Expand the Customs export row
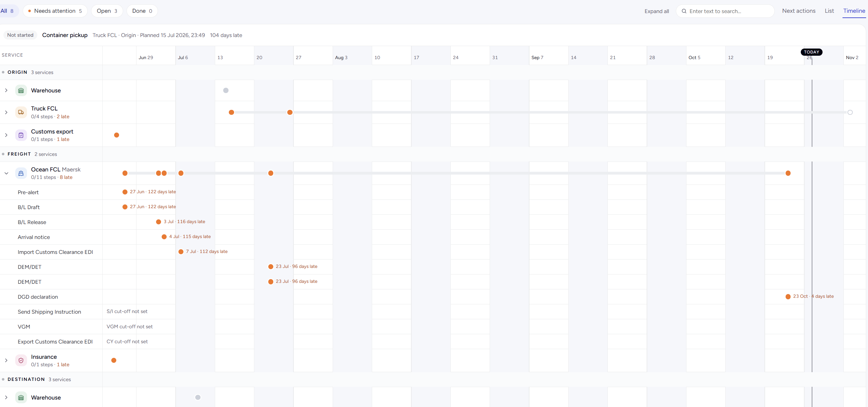 click(x=6, y=135)
